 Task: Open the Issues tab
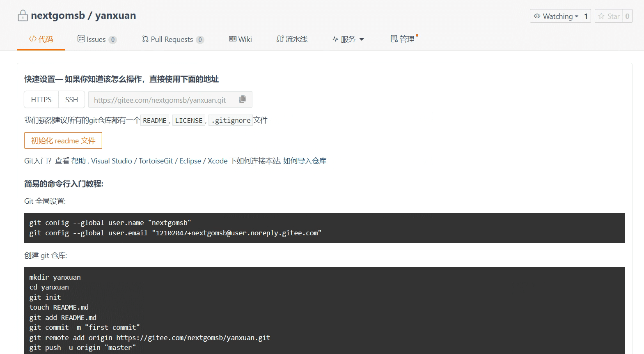point(97,39)
